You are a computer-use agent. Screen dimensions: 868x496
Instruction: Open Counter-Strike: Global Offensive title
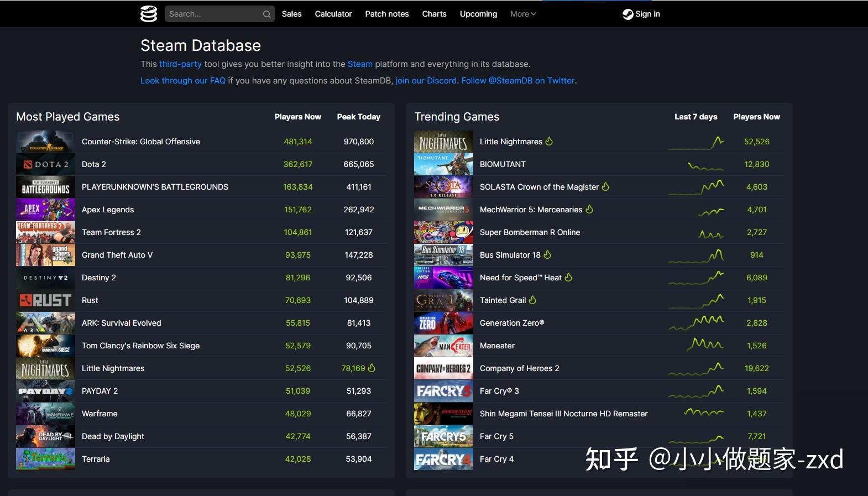[x=141, y=142]
